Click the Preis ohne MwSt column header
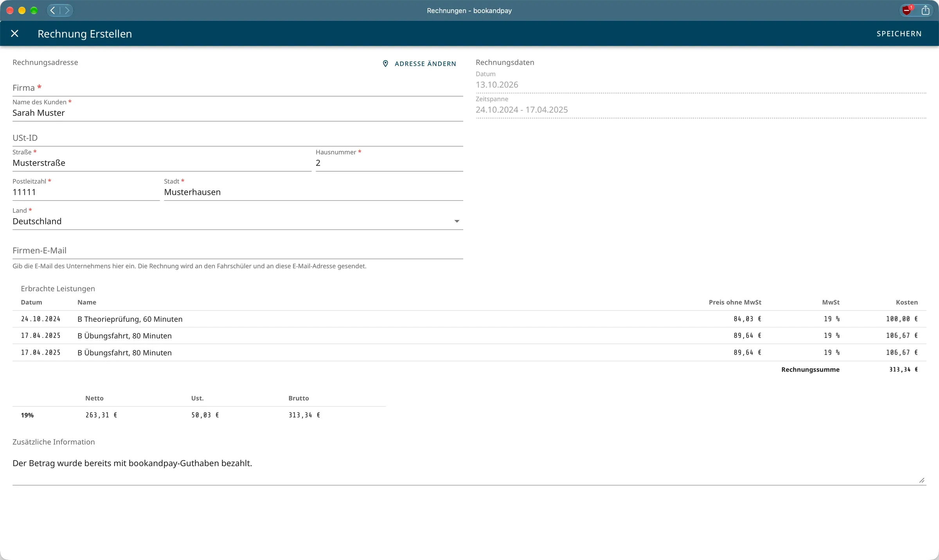Viewport: 939px width, 560px height. tap(735, 302)
